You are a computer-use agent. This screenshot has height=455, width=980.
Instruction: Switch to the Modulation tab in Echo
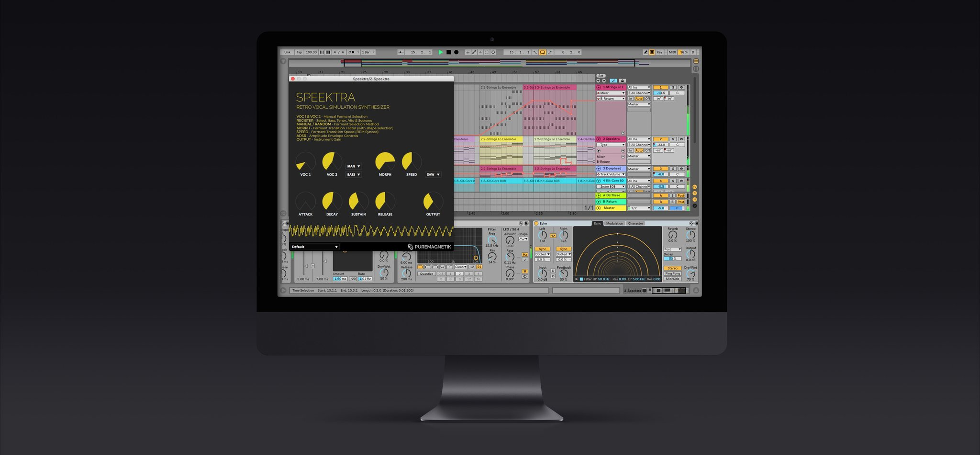pos(614,223)
